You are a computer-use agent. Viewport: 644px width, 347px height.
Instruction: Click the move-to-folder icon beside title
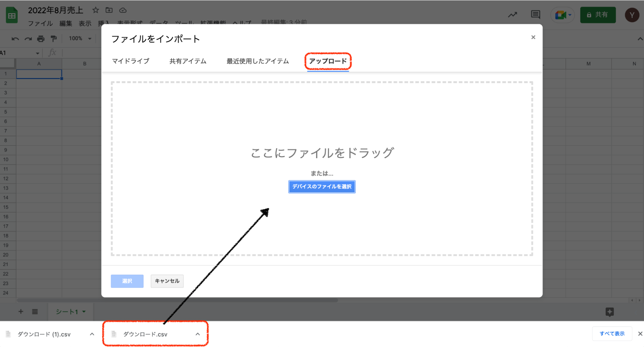[x=109, y=10]
